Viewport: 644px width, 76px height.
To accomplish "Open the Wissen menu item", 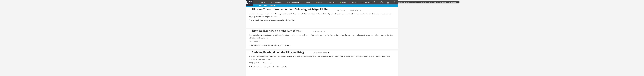I will pos(320,2).
